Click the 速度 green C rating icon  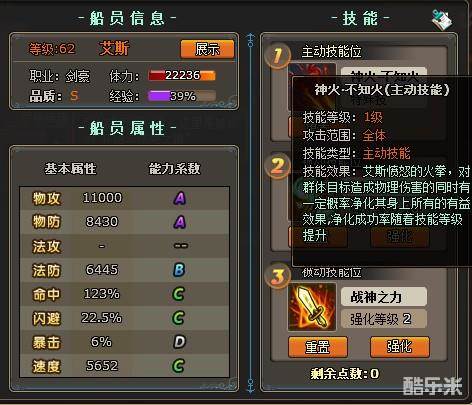pos(178,366)
